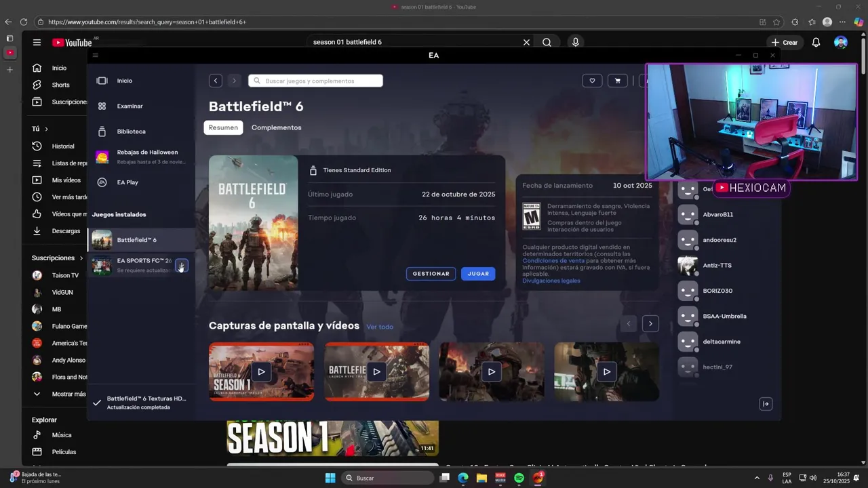Viewport: 868px width, 488px height.
Task: Play the third video thumbnail with fire scene
Action: 492,371
